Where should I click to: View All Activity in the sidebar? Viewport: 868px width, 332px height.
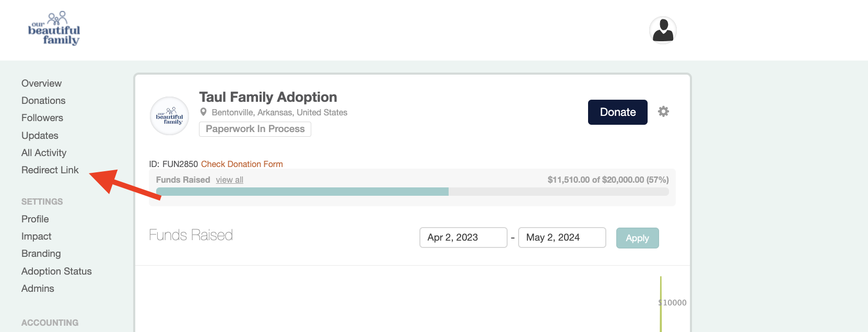[44, 153]
